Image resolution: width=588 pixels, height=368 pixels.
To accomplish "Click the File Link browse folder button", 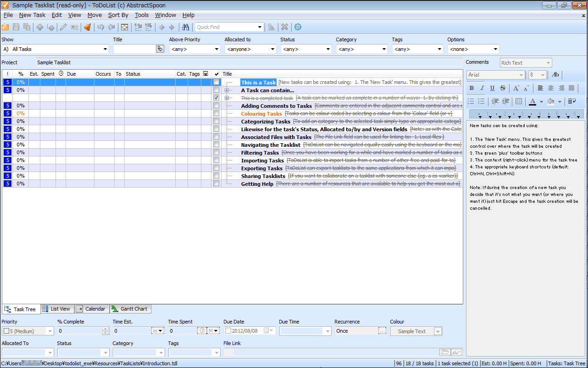I will [x=444, y=352].
